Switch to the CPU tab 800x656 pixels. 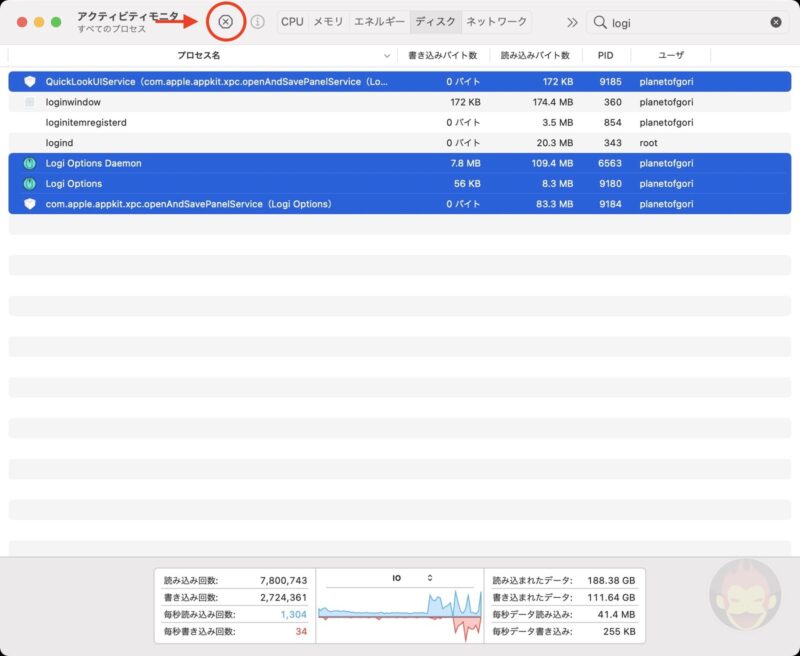click(x=292, y=21)
